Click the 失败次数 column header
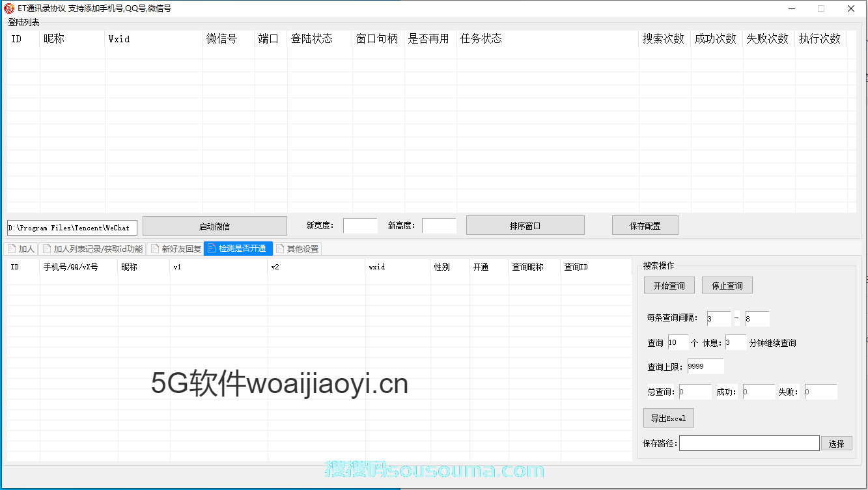This screenshot has width=868, height=490. click(x=769, y=38)
